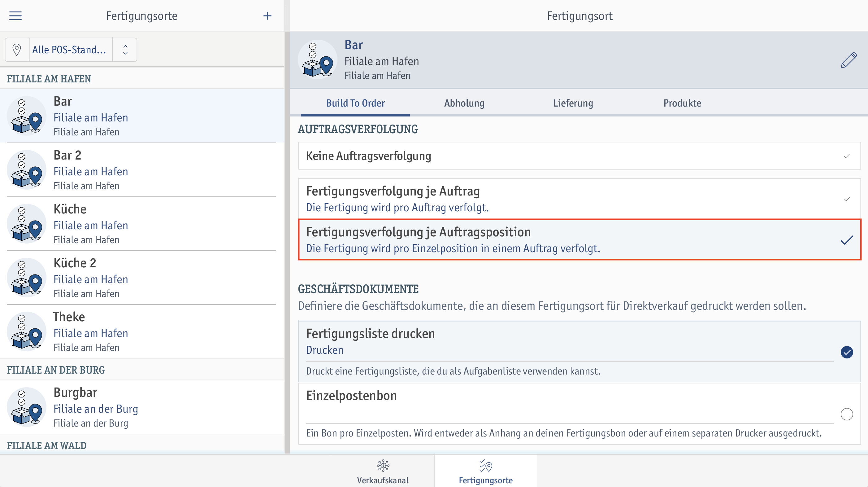The width and height of the screenshot is (868, 487).
Task: Select the Bar 2 list icon
Action: (27, 170)
